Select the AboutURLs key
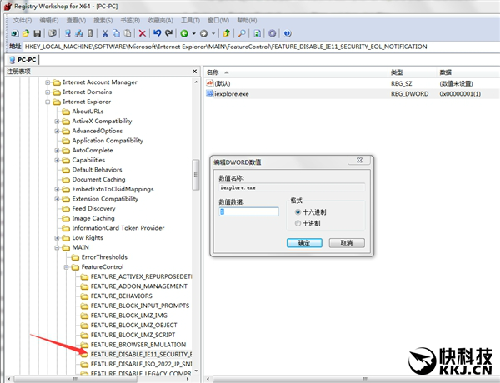Image resolution: width=500 pixels, height=383 pixels. [x=88, y=111]
